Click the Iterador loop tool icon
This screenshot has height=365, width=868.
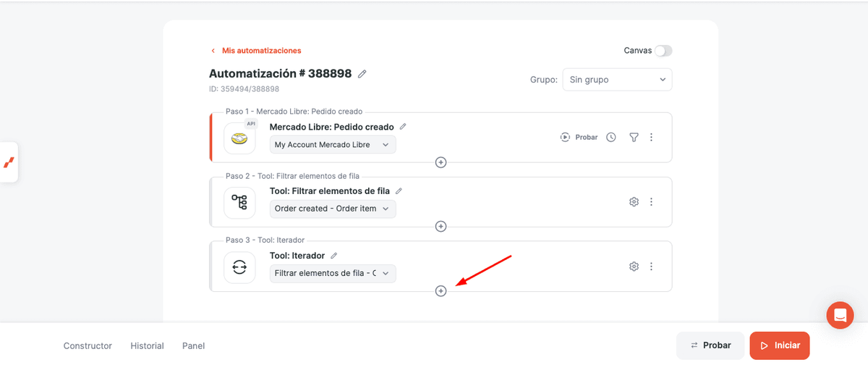(x=239, y=267)
